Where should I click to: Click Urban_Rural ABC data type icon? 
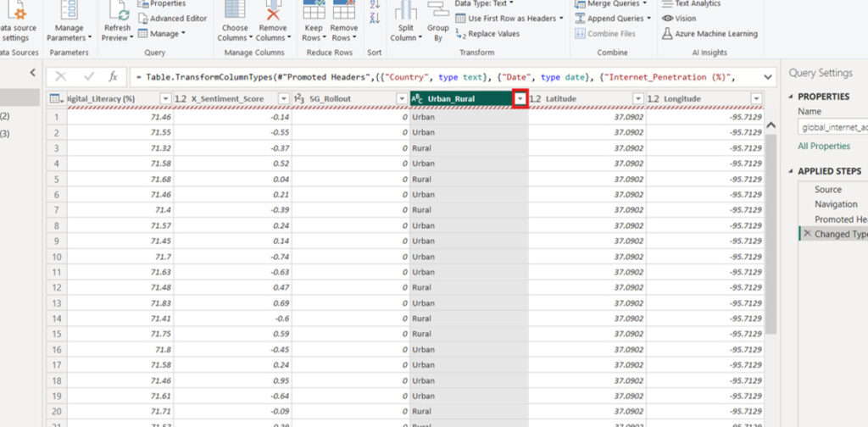pos(417,98)
